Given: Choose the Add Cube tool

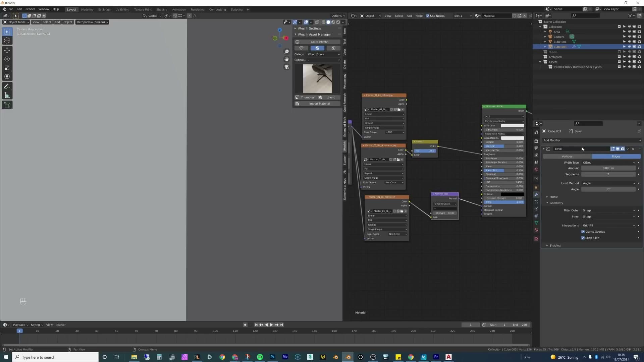Looking at the screenshot, I should 7,105.
